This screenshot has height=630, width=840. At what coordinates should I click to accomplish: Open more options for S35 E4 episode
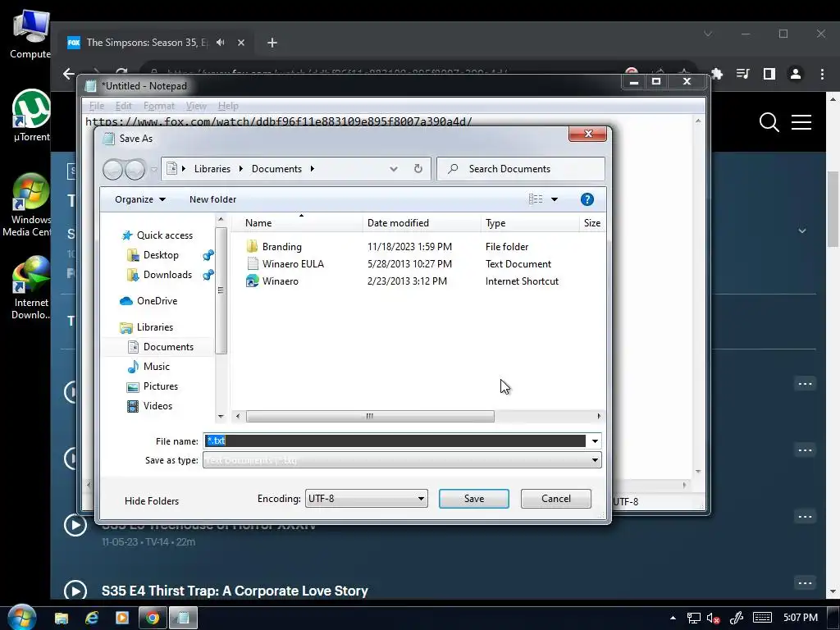(x=806, y=583)
